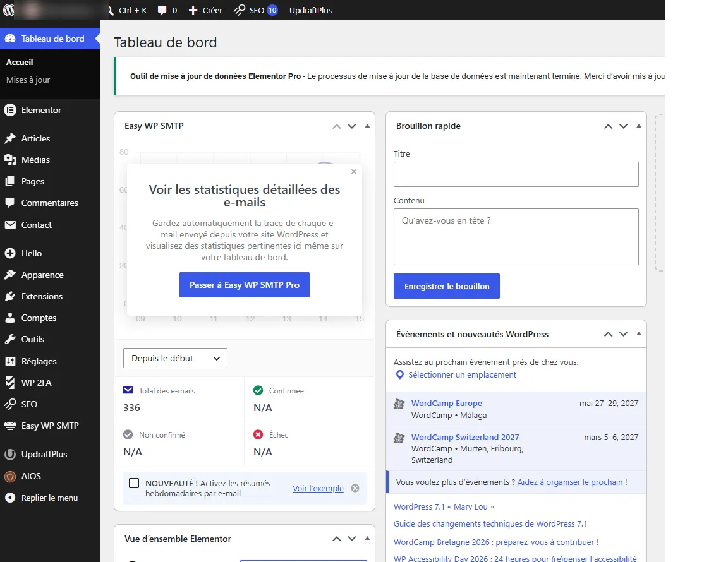Click Aidez à organiser le prochain link

tap(569, 482)
